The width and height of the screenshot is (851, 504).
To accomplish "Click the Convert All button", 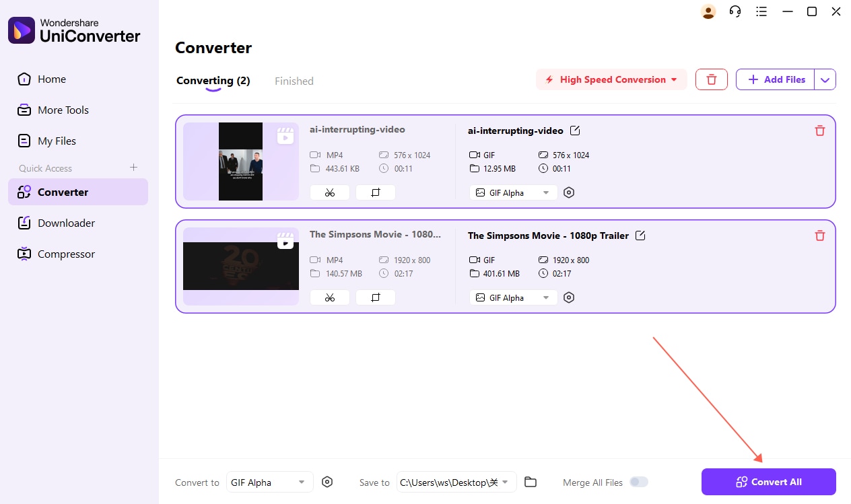I will tap(769, 482).
